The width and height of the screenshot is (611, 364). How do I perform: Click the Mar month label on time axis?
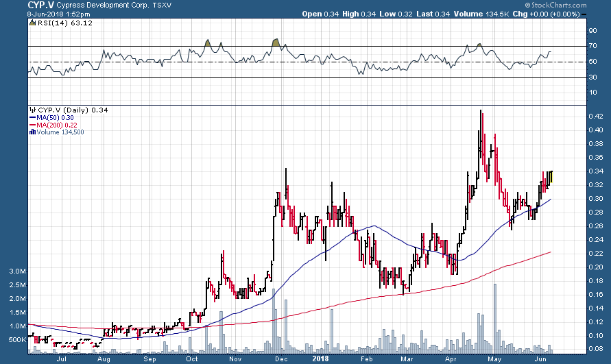pos(407,359)
